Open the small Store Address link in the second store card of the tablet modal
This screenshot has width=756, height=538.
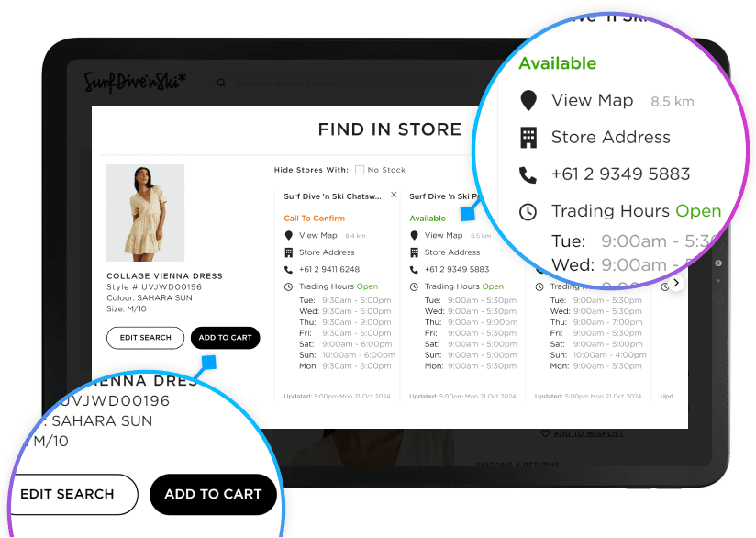click(x=451, y=252)
